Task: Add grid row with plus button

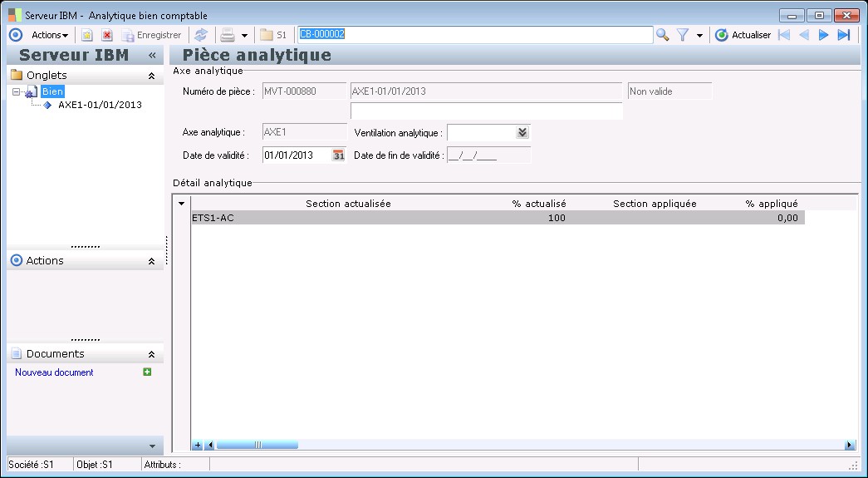Action: pos(198,445)
